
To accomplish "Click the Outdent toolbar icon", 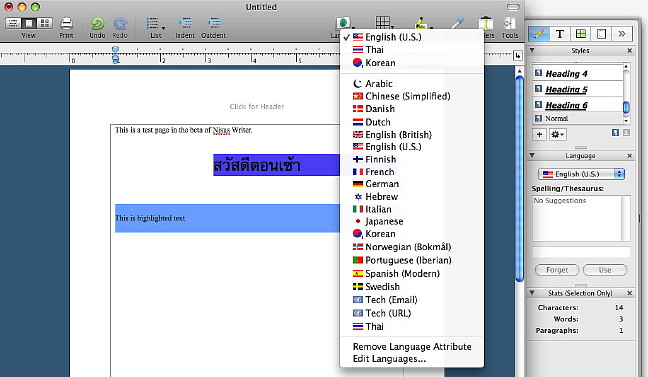I will 214,23.
